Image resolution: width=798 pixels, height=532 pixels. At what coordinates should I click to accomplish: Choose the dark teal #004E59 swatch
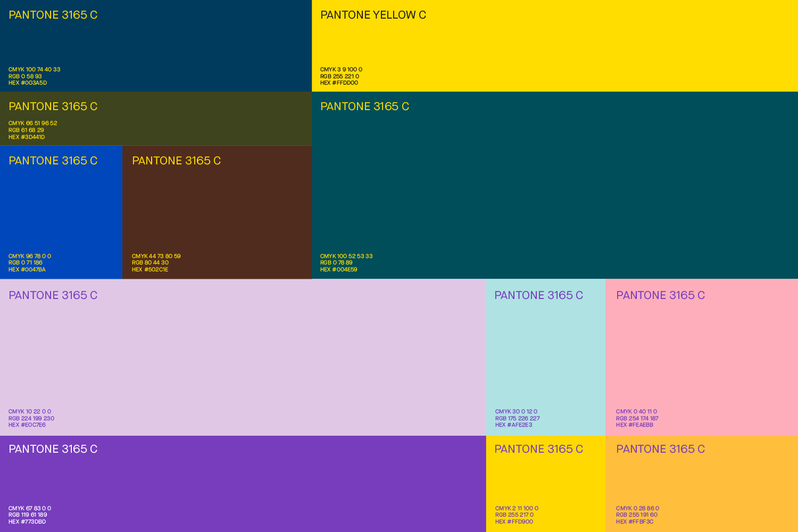click(x=555, y=185)
